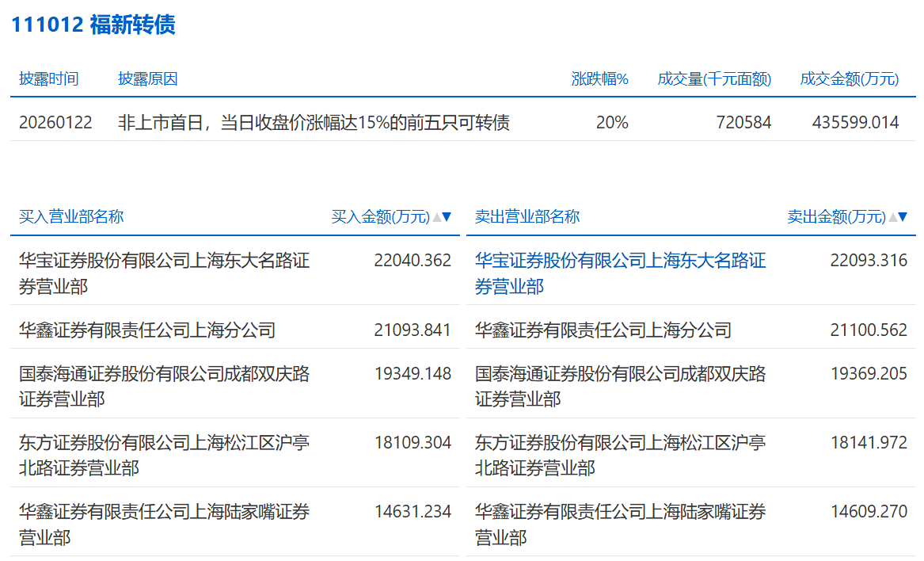This screenshot has width=924, height=561.
Task: Select the 披露时间 column header
Action: click(49, 79)
